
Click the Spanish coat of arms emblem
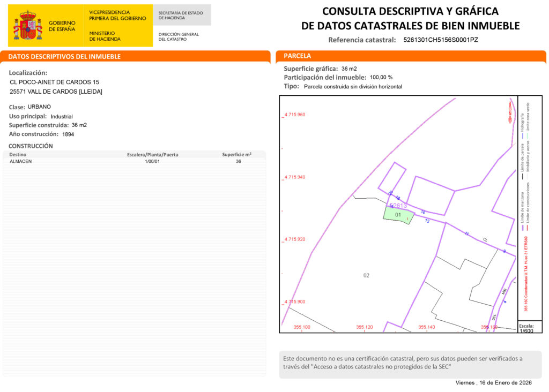28,25
